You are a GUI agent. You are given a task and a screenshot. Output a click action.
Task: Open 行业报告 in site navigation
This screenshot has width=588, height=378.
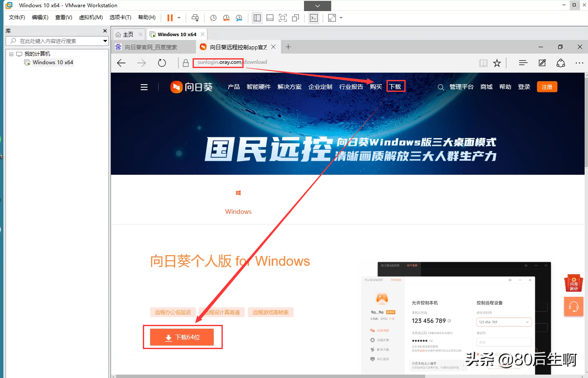click(x=351, y=87)
